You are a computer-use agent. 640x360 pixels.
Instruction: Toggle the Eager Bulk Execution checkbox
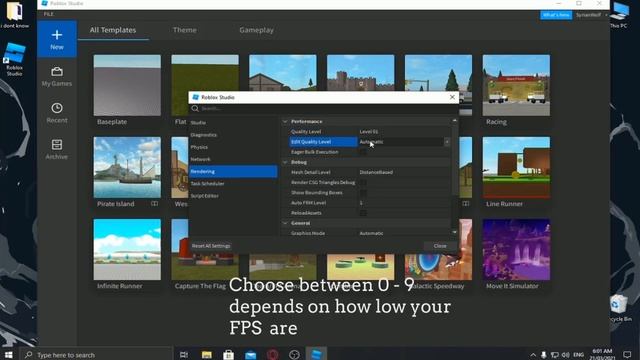363,152
